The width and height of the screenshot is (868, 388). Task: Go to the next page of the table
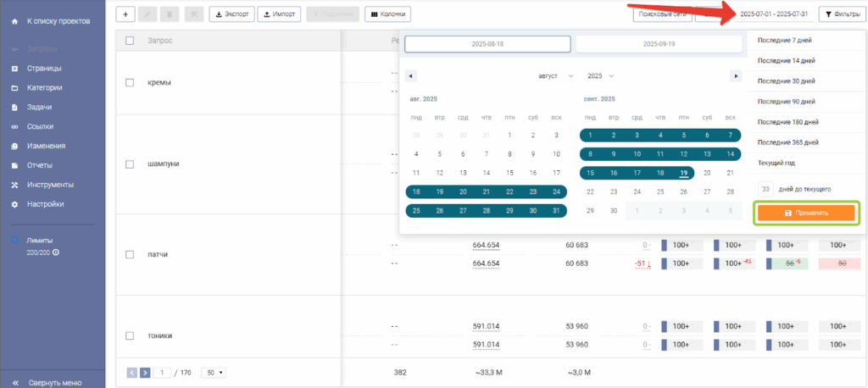pyautogui.click(x=145, y=372)
